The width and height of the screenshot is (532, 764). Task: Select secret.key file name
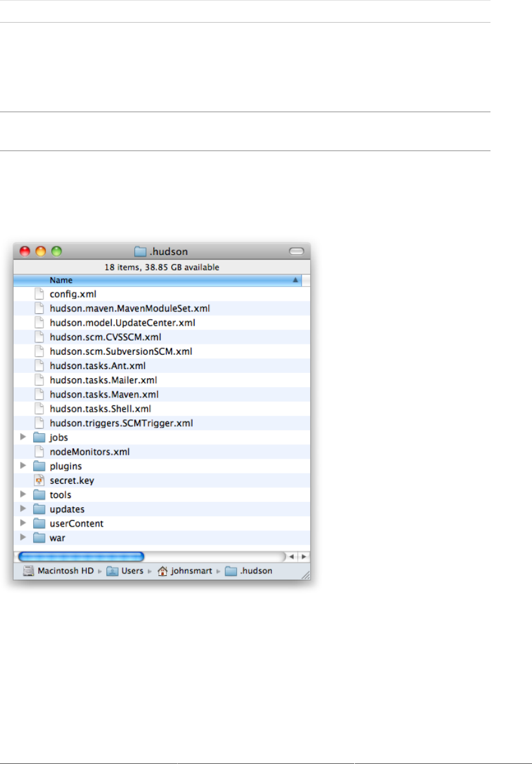click(71, 481)
